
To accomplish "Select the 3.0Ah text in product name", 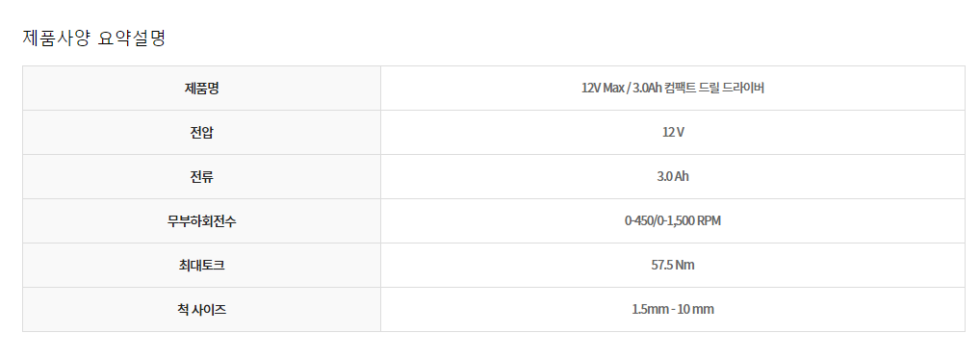I will (645, 88).
